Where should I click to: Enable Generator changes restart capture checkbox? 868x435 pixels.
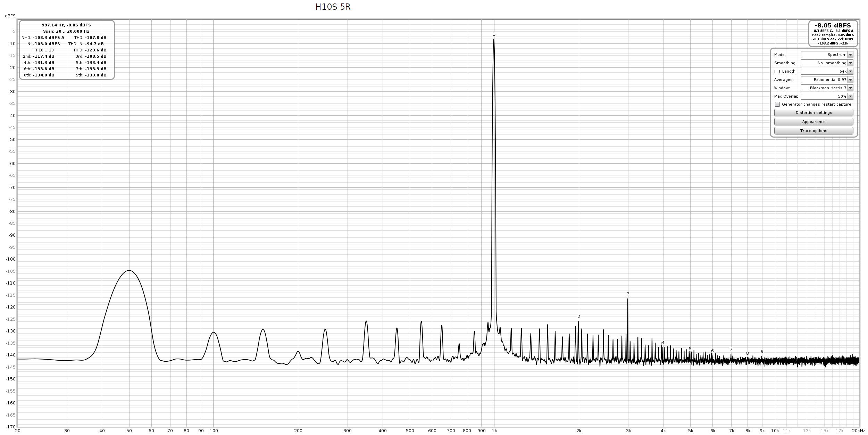click(777, 104)
